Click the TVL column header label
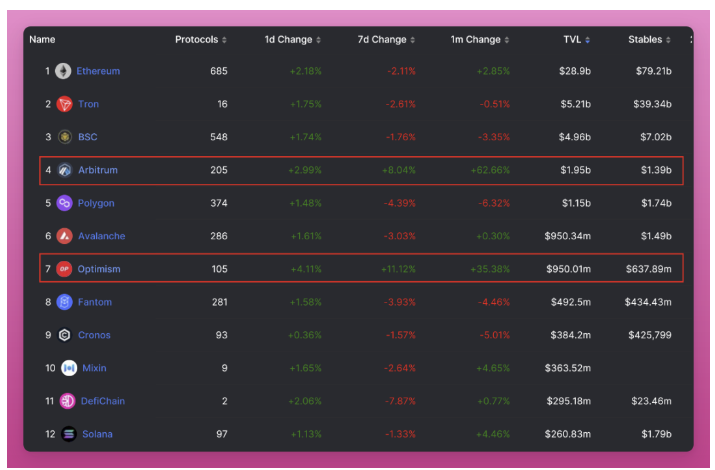The width and height of the screenshot is (715, 470). pyautogui.click(x=572, y=40)
